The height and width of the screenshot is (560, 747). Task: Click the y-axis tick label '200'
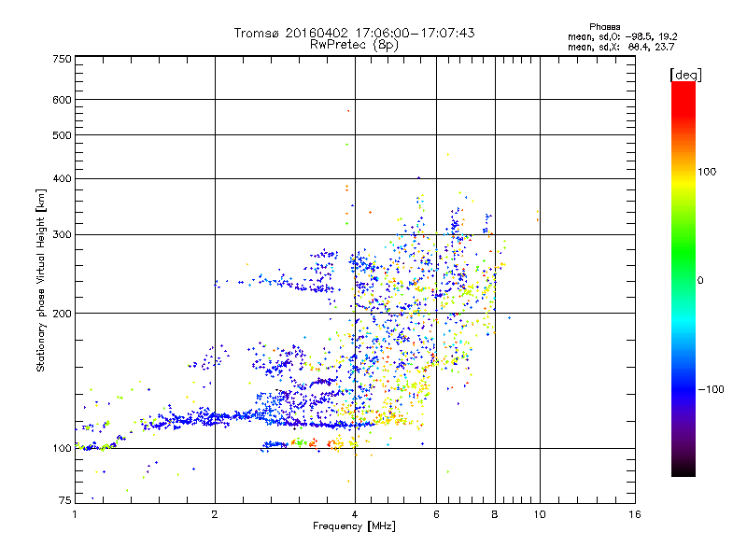coord(62,314)
